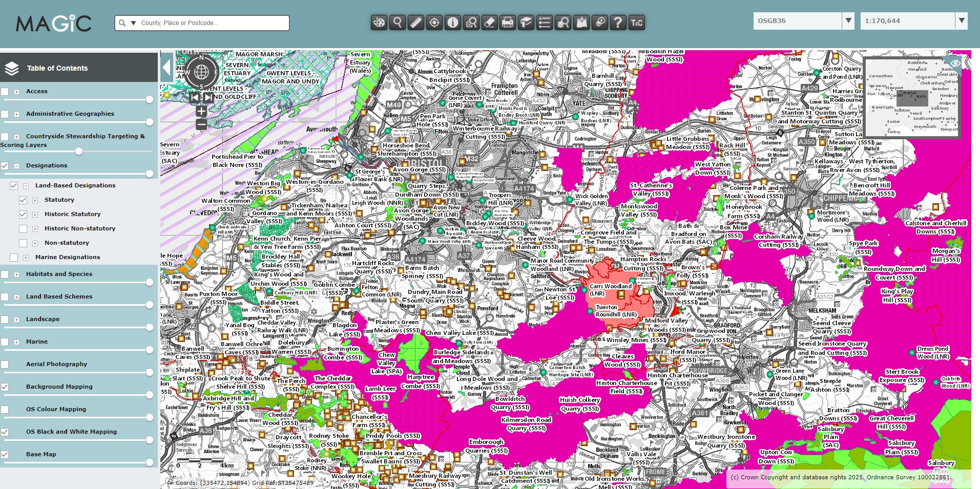Enable the Aerial Photography checkbox
This screenshot has height=489, width=980.
pos(5,365)
